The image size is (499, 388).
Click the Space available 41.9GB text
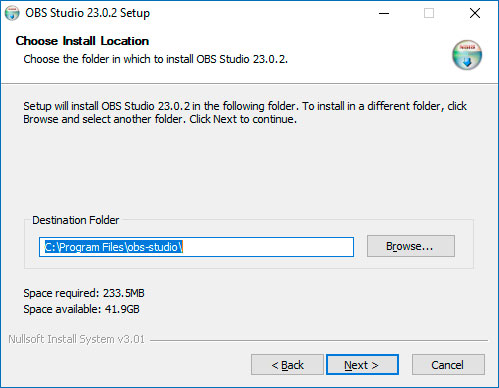(81, 309)
